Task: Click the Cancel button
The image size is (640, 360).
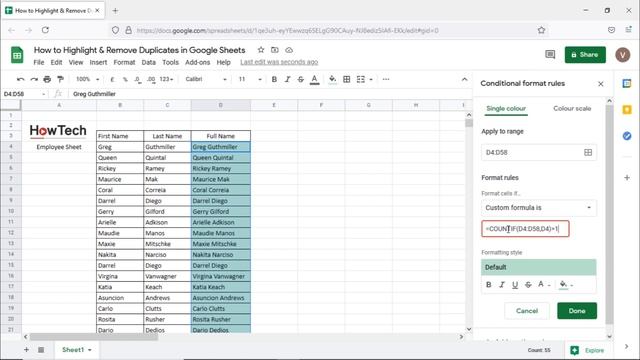Action: [527, 311]
